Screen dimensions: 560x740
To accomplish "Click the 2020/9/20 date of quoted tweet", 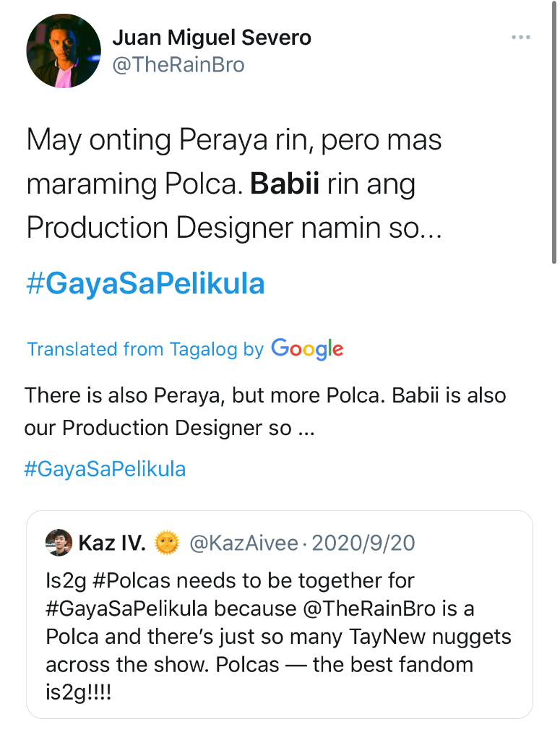I will click(x=363, y=543).
